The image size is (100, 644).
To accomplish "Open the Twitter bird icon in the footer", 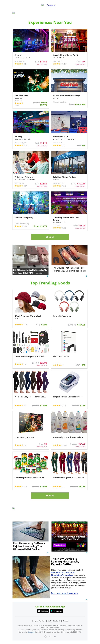I will point(54,636).
